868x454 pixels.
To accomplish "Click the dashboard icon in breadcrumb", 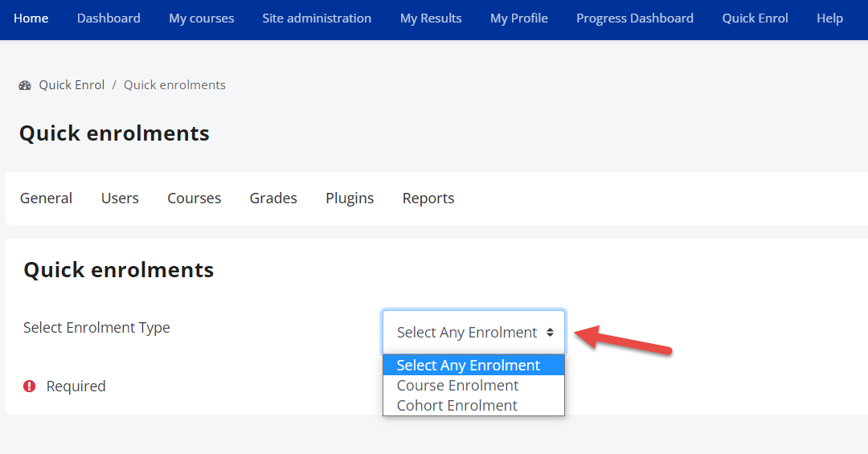I will 25,85.
